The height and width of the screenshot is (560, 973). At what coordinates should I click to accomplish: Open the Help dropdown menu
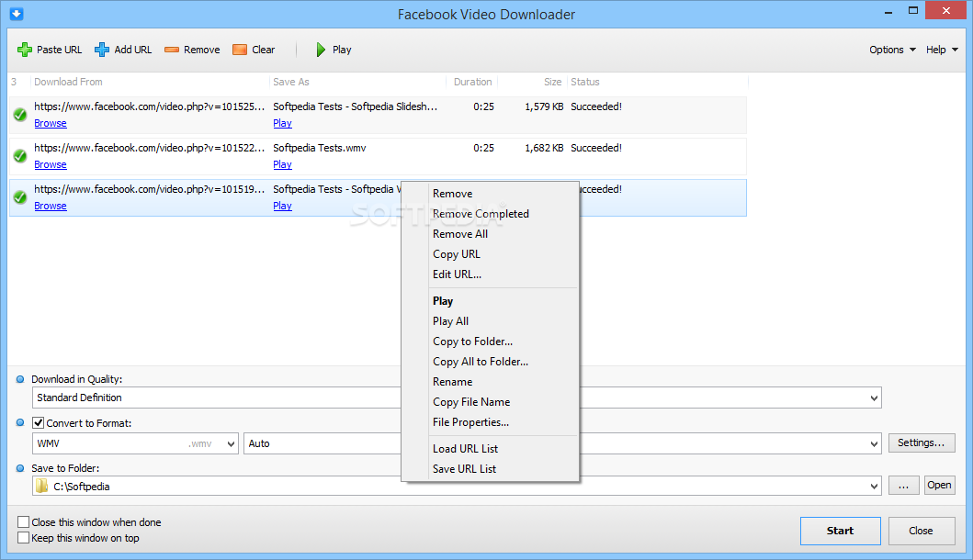[x=942, y=50]
